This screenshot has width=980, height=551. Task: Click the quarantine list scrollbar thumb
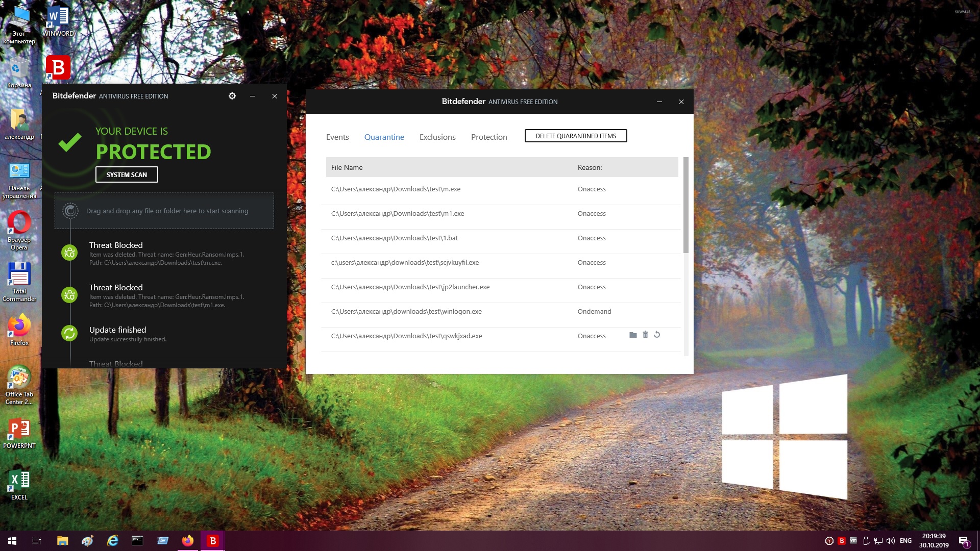pos(685,205)
